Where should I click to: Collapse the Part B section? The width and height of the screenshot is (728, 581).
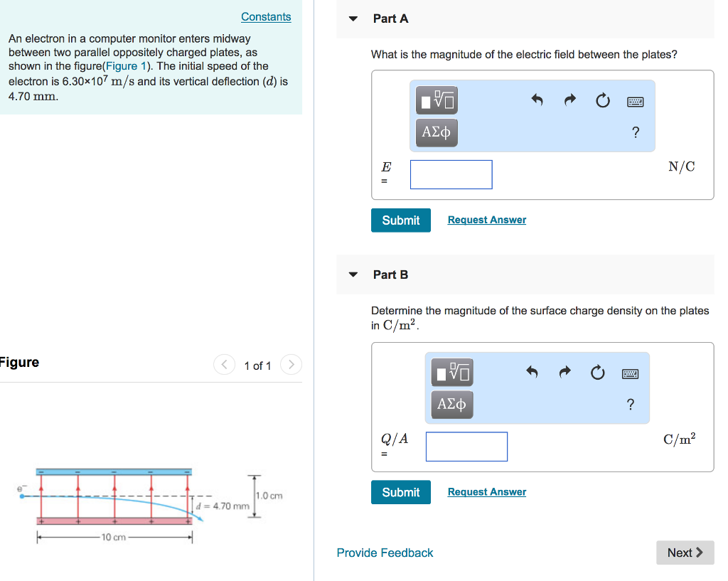point(353,274)
